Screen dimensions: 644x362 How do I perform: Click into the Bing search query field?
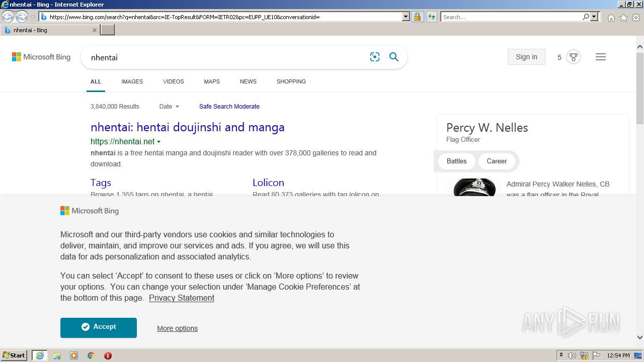226,57
